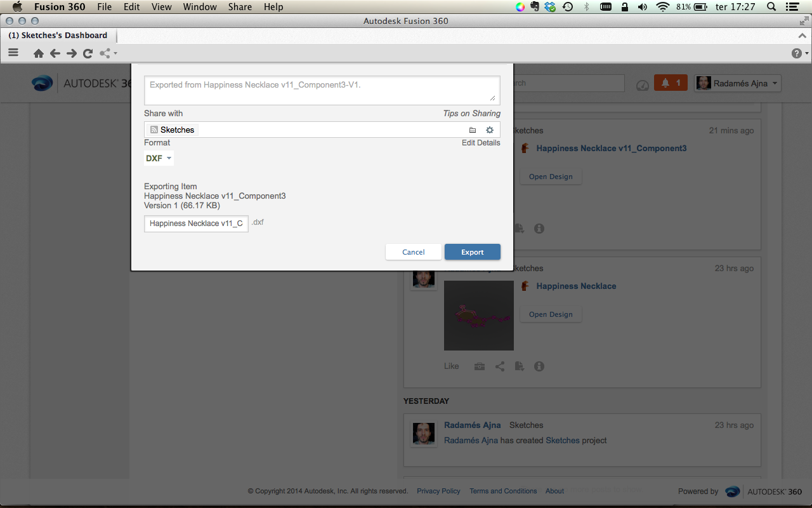Open the gear settings in Share with field

click(x=490, y=130)
